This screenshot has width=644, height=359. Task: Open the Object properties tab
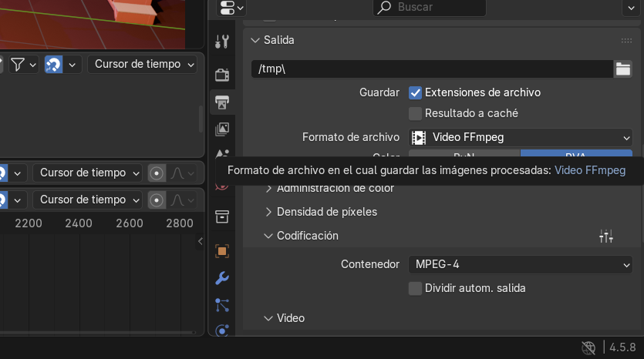(x=222, y=251)
